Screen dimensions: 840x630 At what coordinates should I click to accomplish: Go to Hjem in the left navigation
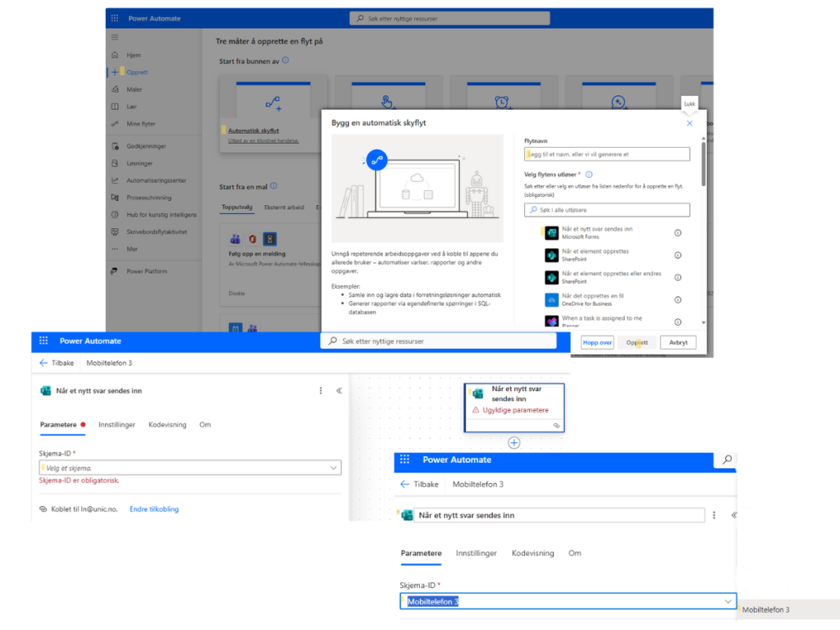[x=133, y=55]
